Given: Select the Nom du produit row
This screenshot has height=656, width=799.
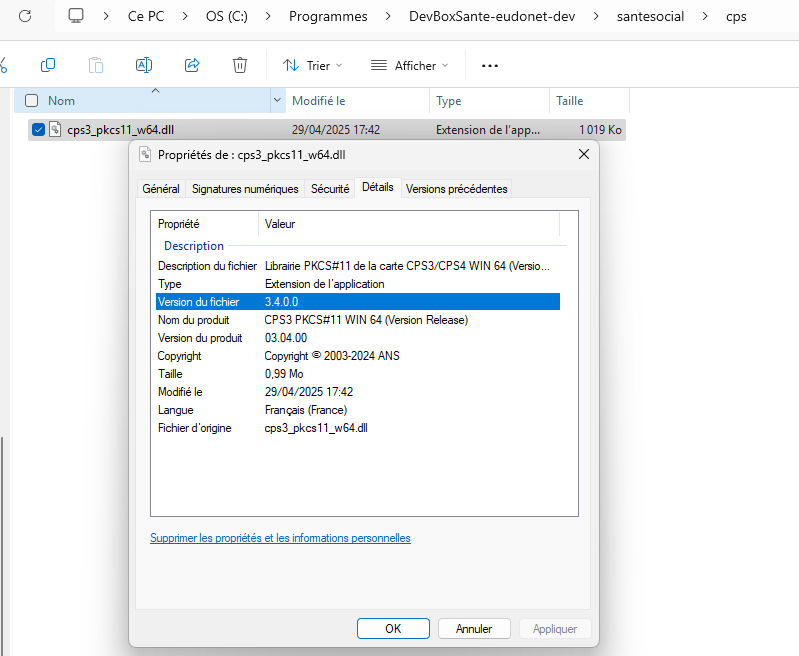Looking at the screenshot, I should 358,320.
